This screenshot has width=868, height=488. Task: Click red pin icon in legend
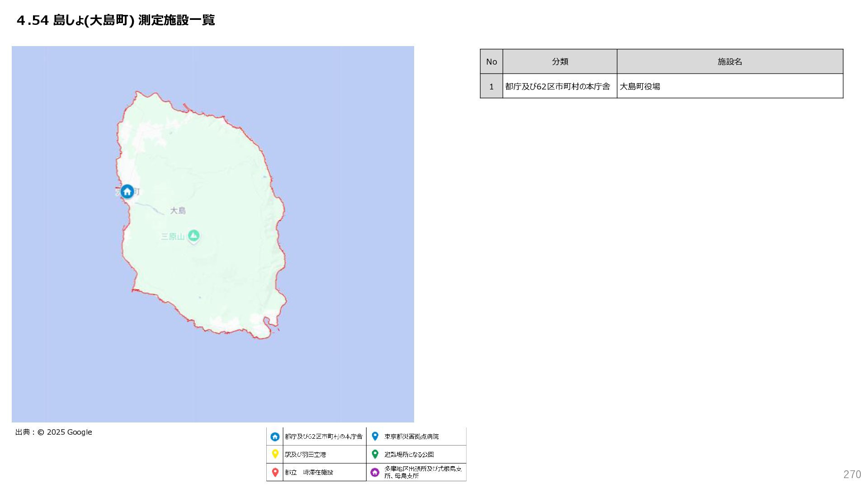pyautogui.click(x=275, y=472)
